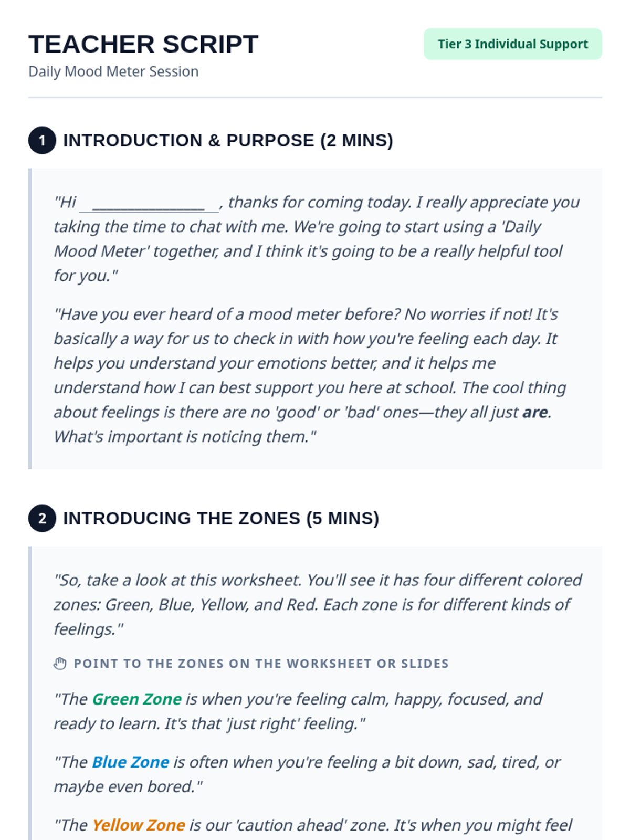Click the Introducing the Zones heading
630x840 pixels.
click(x=220, y=519)
